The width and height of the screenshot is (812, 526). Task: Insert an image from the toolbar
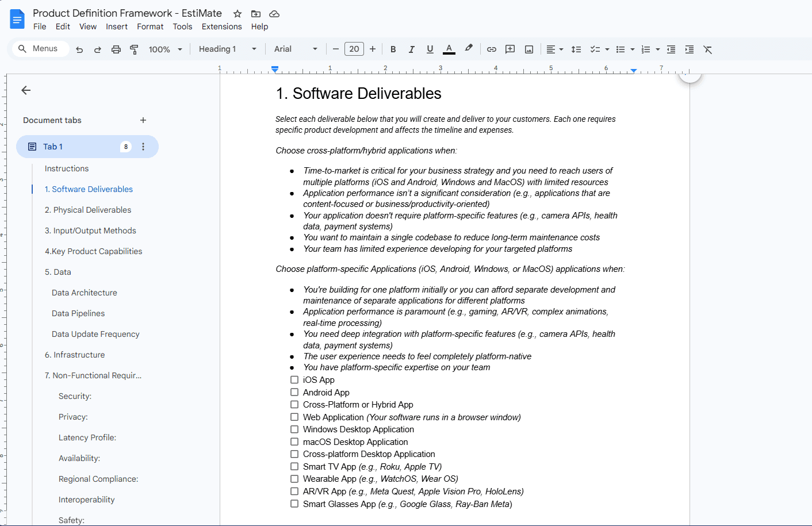(529, 49)
